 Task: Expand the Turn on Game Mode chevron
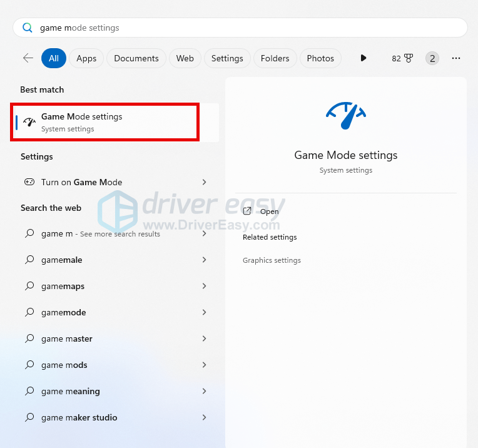204,182
